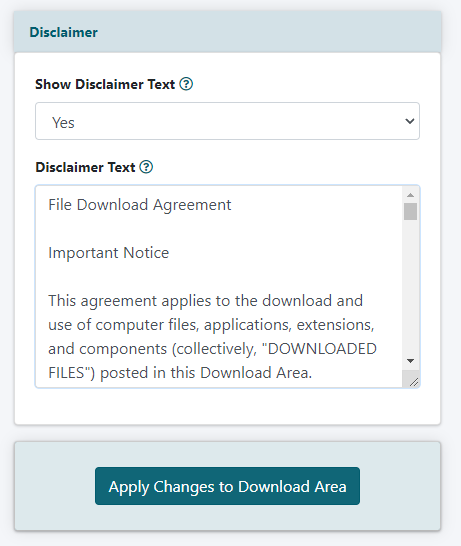Click the chevron arrow of the Yes dropdown
Screen dimensions: 461x546
click(409, 121)
